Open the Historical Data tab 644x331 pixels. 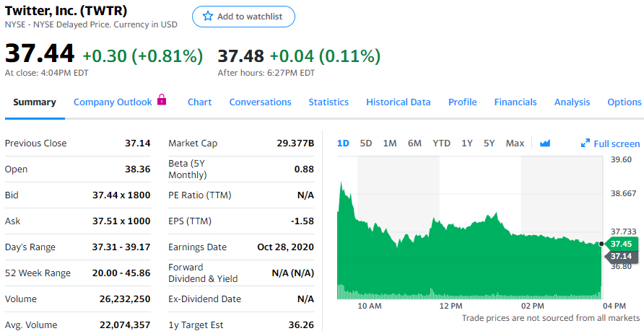(399, 102)
